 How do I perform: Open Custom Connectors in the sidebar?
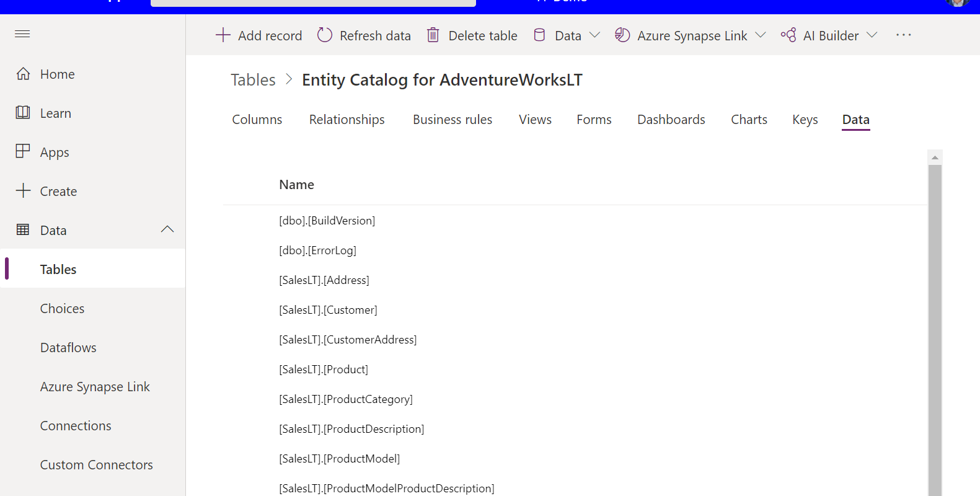pos(93,464)
